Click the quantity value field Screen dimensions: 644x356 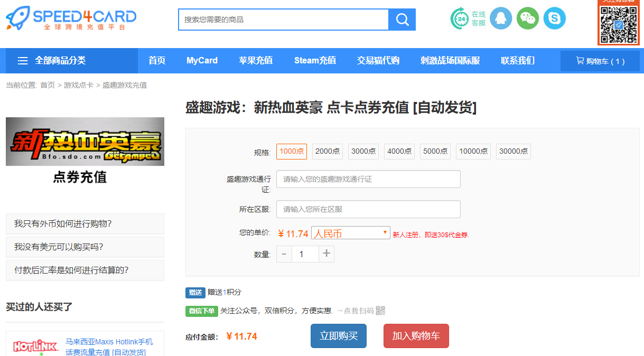[305, 254]
